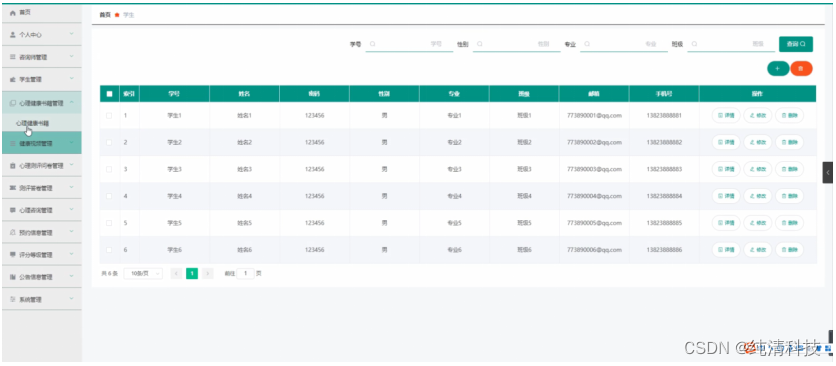The width and height of the screenshot is (836, 366).
Task: Click 删除 for row 学生1
Action: tap(789, 115)
